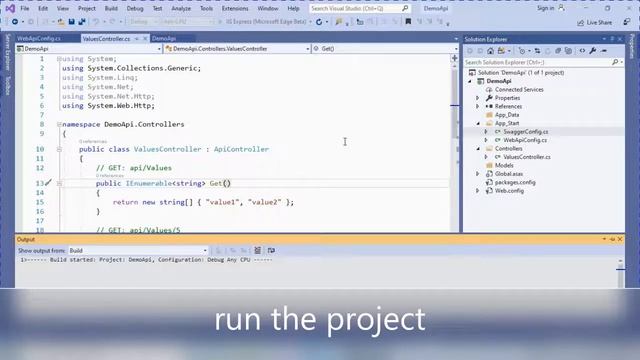Click the Visual Studio logo icon
640x360 pixels.
click(10, 8)
